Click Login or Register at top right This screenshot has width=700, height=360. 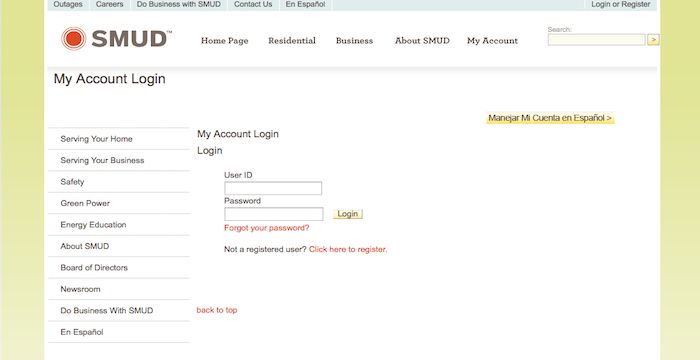(x=621, y=4)
